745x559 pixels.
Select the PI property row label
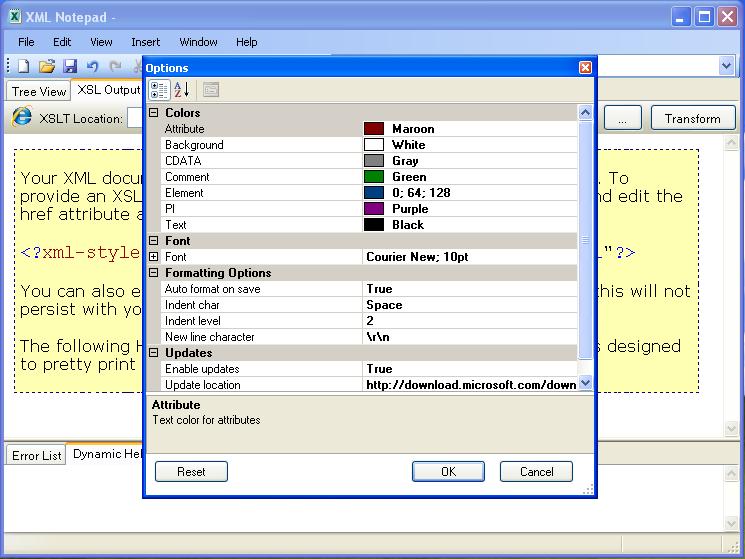click(x=170, y=208)
